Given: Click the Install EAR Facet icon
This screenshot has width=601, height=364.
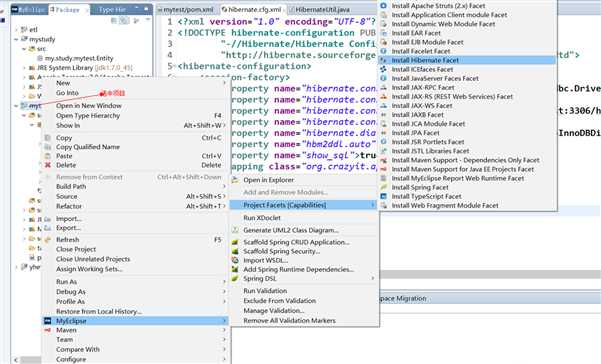Looking at the screenshot, I should coord(383,33).
